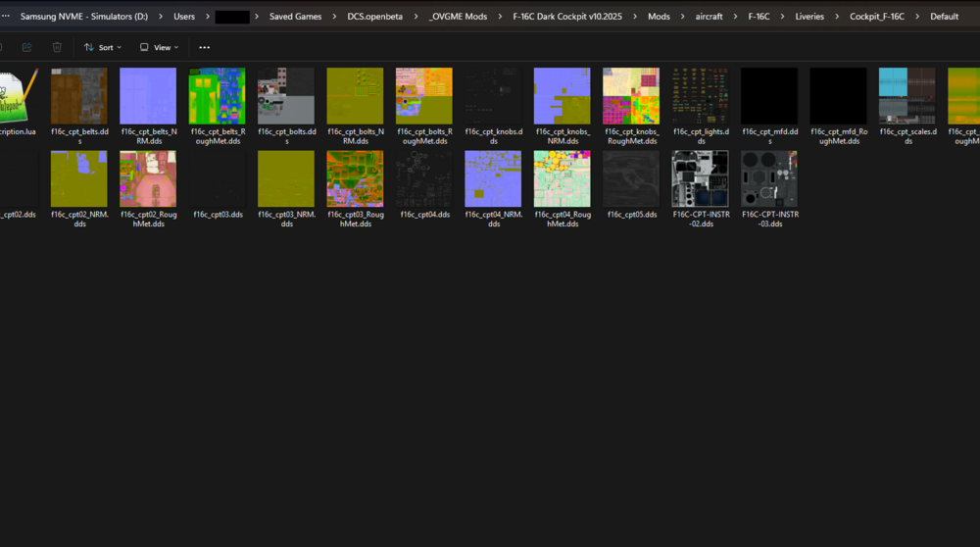Navigate to F-16C breadcrumb segment
Viewport: 980px width, 547px height.
coord(759,17)
